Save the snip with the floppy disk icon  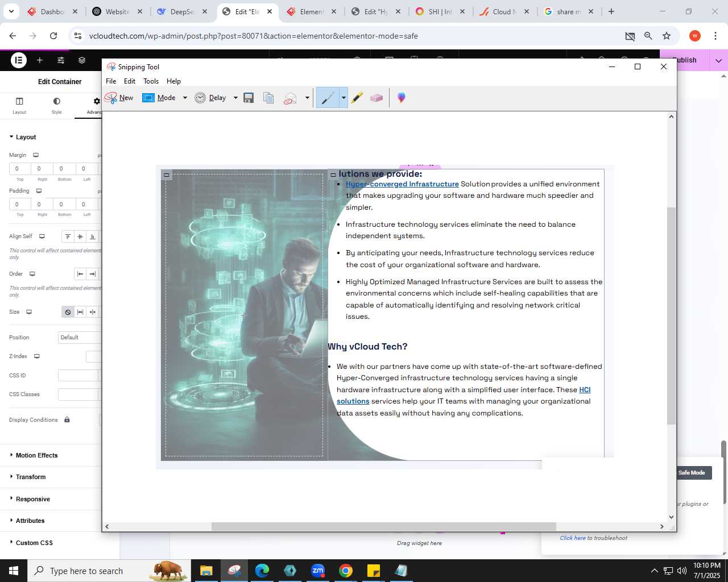[249, 98]
